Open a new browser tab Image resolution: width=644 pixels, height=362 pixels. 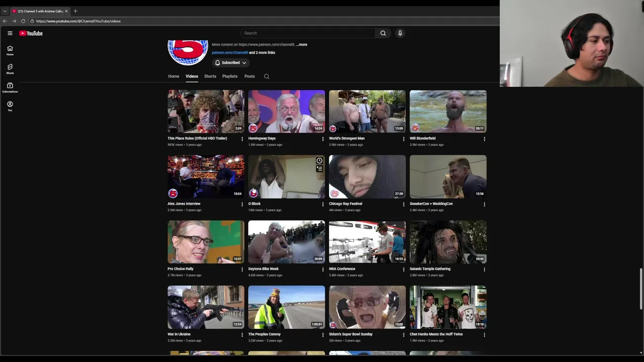click(75, 11)
